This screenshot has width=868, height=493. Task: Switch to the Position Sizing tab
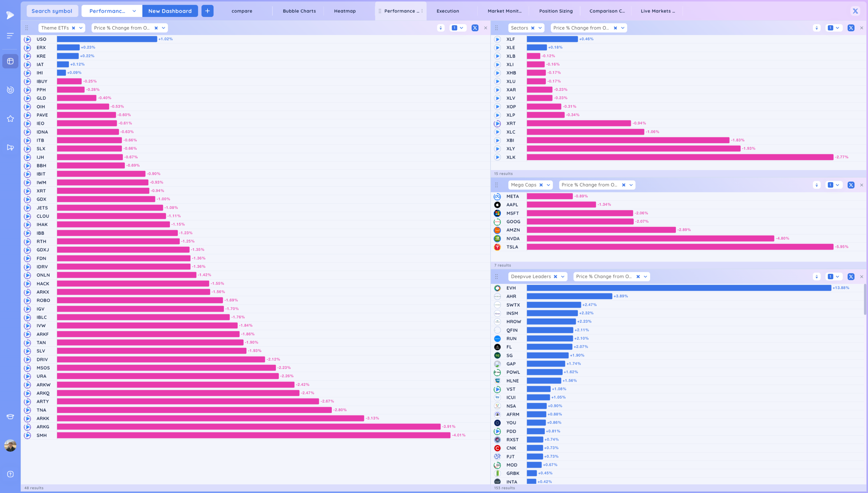(x=556, y=11)
